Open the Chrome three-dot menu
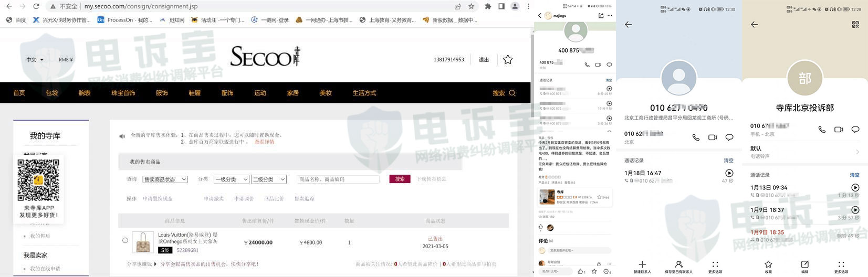The image size is (868, 277). [x=528, y=6]
